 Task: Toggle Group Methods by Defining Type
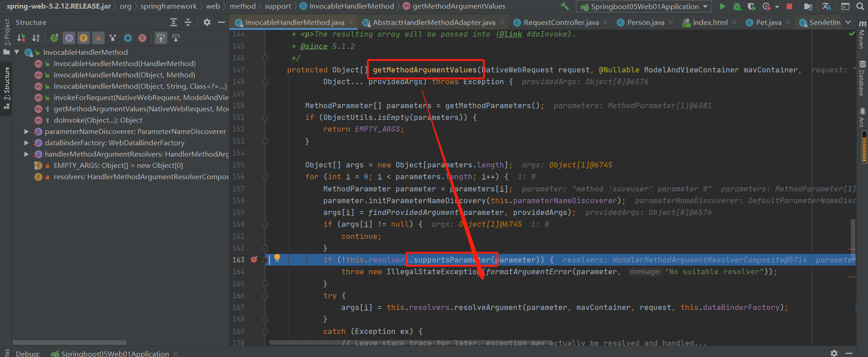click(x=113, y=38)
